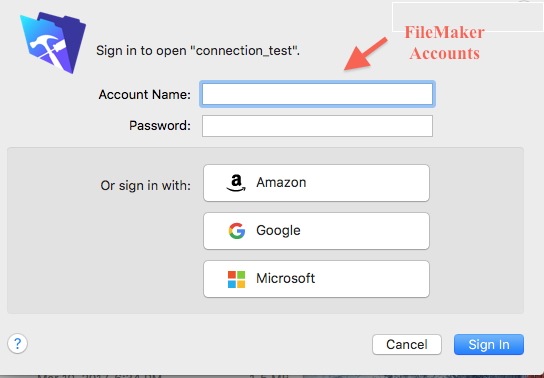Screen dimensions: 544x378
Task: Click the Google G logo
Action: pyautogui.click(x=237, y=231)
